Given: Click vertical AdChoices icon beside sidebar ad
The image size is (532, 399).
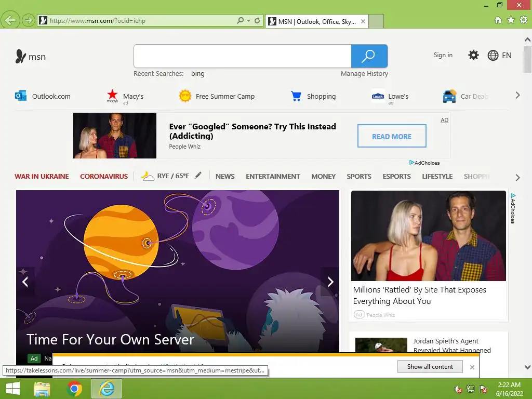Looking at the screenshot, I should pyautogui.click(x=513, y=208).
